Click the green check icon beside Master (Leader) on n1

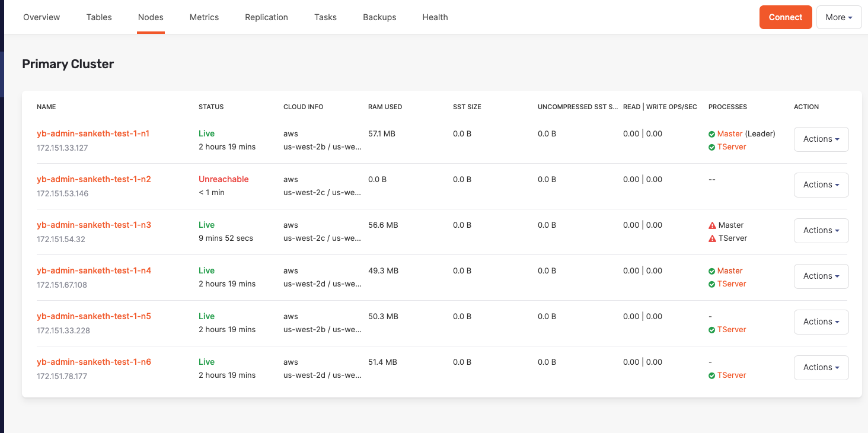coord(711,133)
